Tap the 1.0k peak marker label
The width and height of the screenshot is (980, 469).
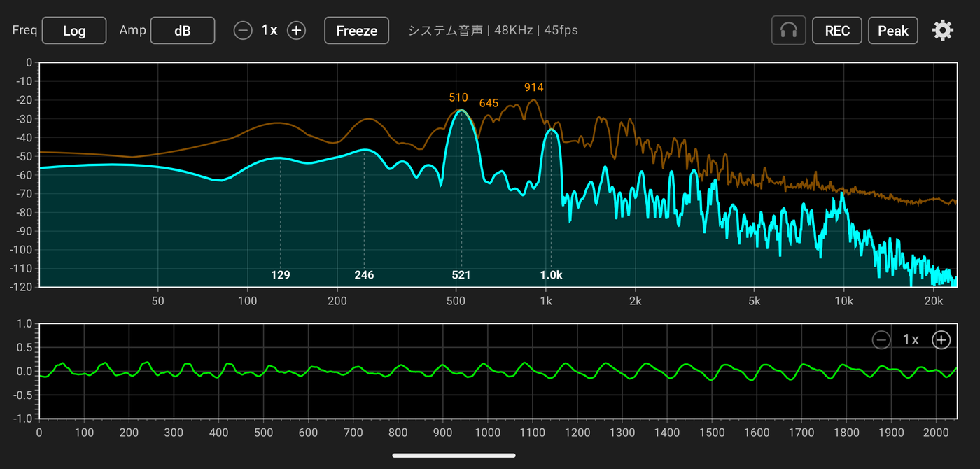(x=551, y=275)
